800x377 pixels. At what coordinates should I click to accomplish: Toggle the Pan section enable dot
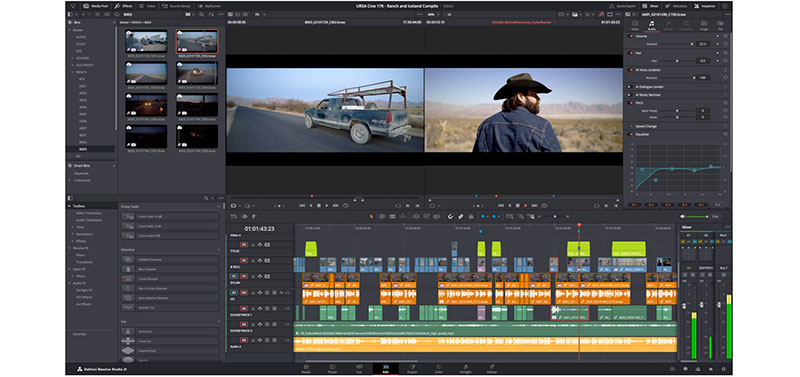point(631,53)
